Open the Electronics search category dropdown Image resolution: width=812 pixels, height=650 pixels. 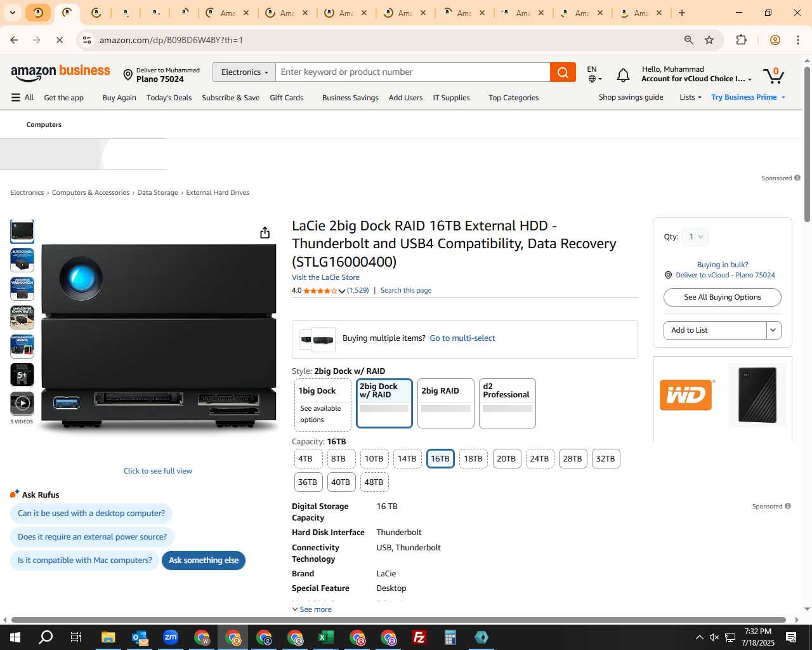tap(244, 72)
